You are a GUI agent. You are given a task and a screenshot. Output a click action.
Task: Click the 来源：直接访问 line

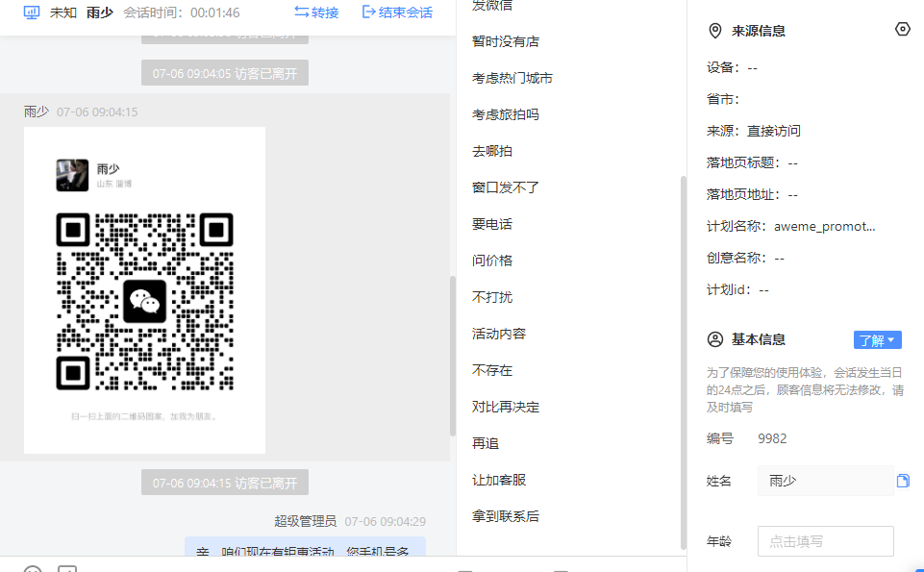click(x=754, y=131)
